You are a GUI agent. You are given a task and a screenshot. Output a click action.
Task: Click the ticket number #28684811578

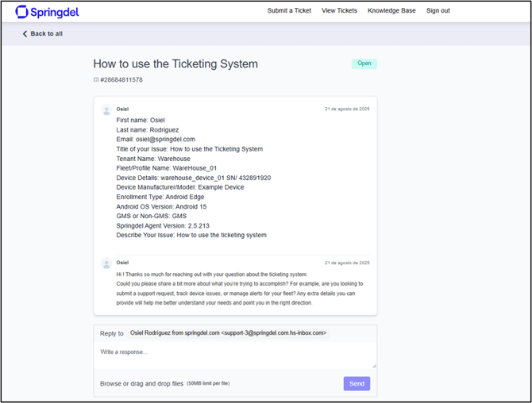coord(121,80)
